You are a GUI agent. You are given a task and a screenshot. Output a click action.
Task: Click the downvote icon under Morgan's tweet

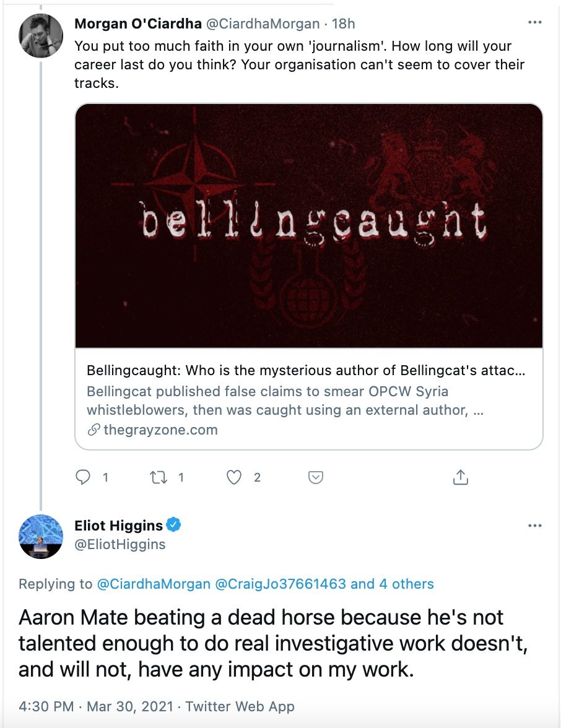click(315, 477)
